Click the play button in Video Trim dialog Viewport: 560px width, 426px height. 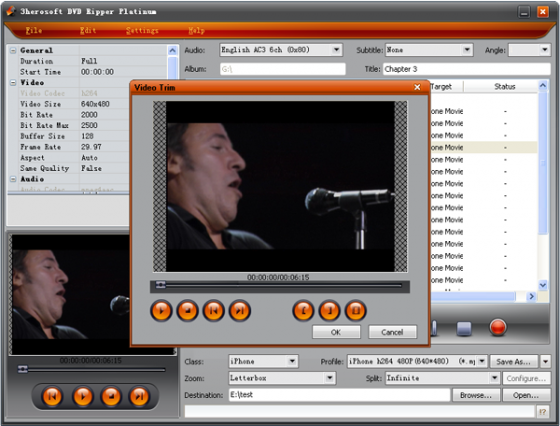(161, 311)
